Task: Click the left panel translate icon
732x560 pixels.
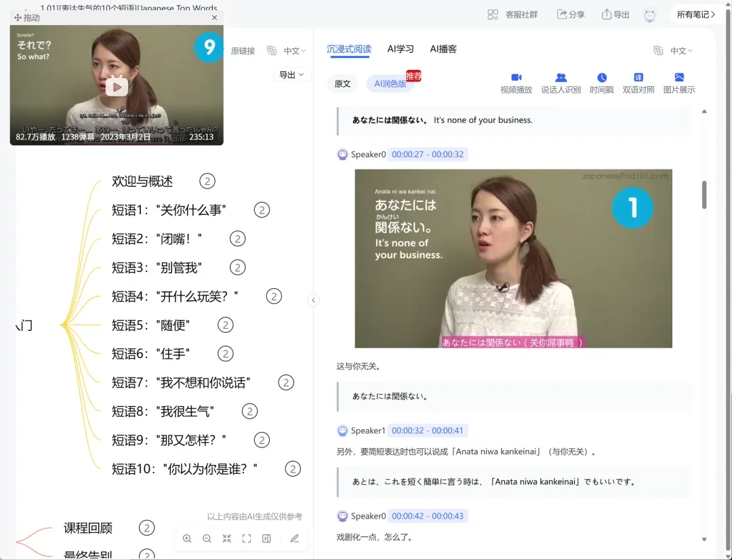Action: pos(272,50)
